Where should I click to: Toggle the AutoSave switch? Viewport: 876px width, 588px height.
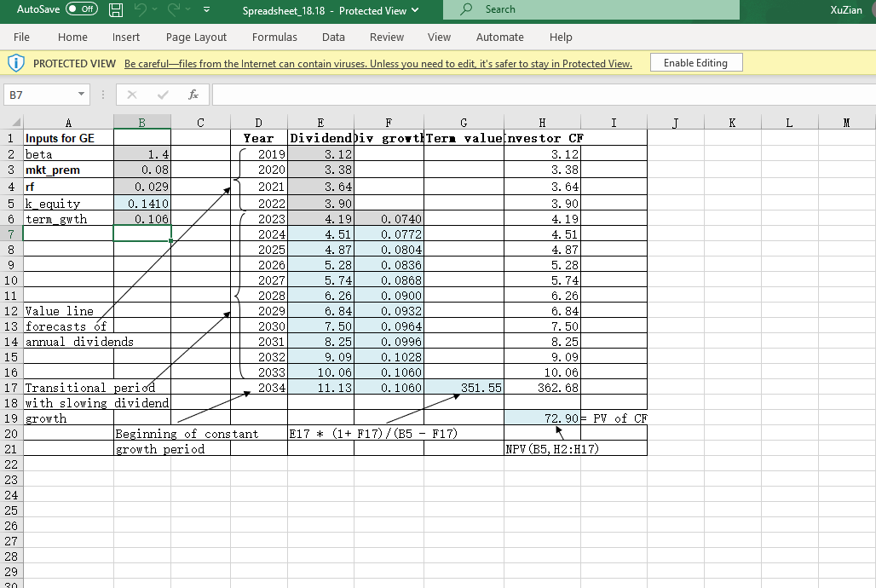click(82, 9)
